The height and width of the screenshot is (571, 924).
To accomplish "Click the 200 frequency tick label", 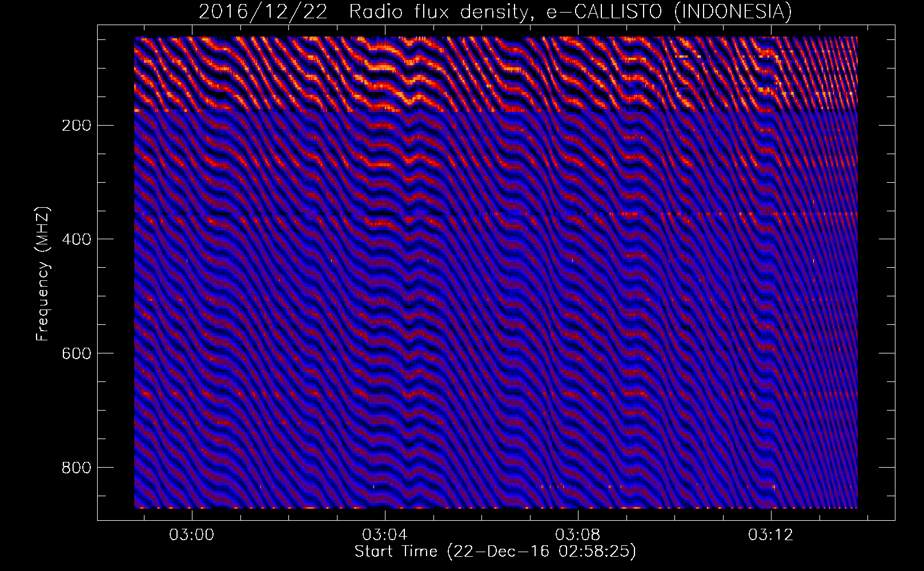I will click(76, 126).
